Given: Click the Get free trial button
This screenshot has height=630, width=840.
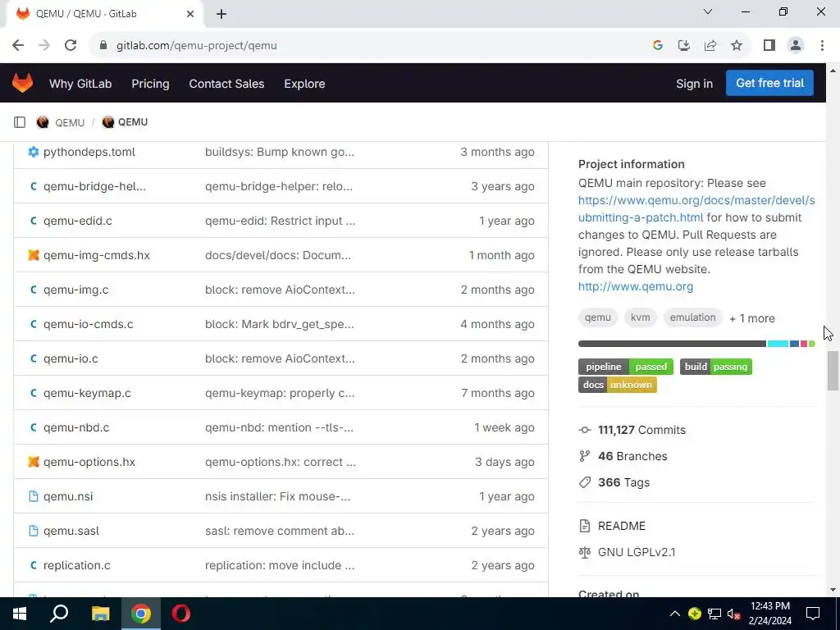Looking at the screenshot, I should point(769,83).
